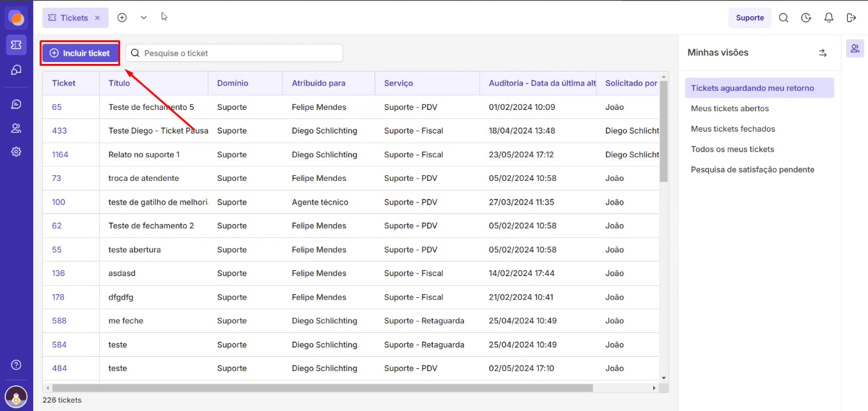This screenshot has width=868, height=411.
Task: Open ticket number 484
Action: pyautogui.click(x=59, y=368)
